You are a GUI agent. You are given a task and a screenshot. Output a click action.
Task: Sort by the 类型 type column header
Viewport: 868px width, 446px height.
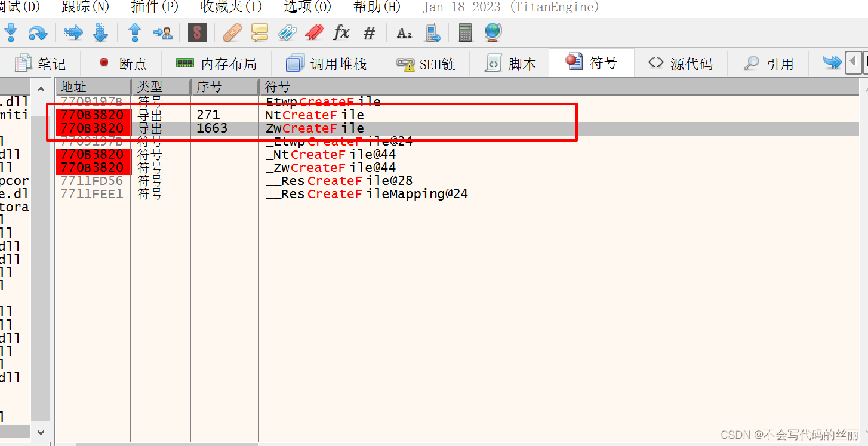point(161,87)
